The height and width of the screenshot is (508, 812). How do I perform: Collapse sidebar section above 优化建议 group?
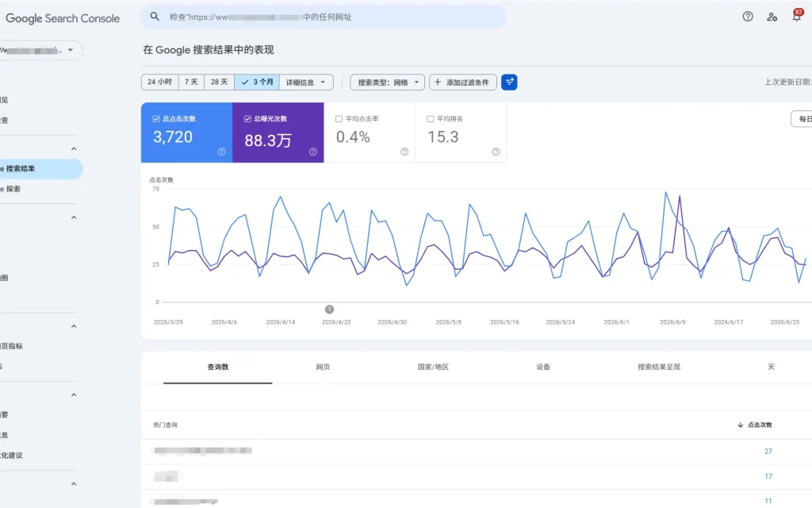74,394
